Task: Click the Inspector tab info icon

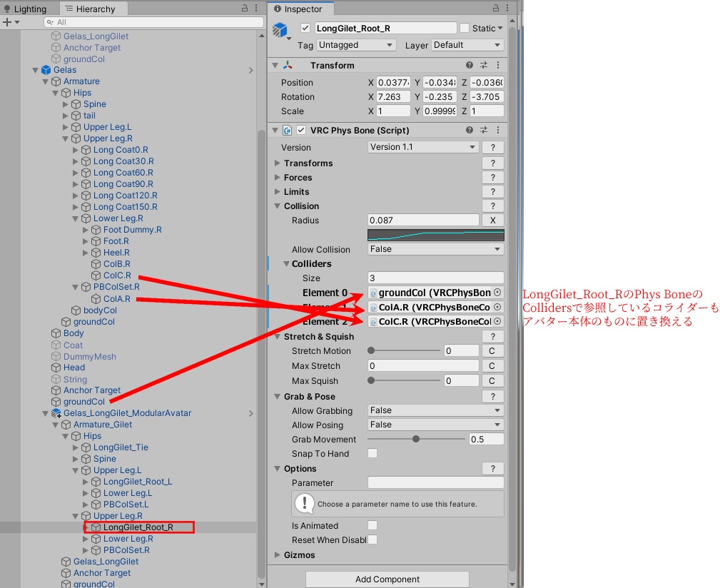Action: [x=278, y=9]
